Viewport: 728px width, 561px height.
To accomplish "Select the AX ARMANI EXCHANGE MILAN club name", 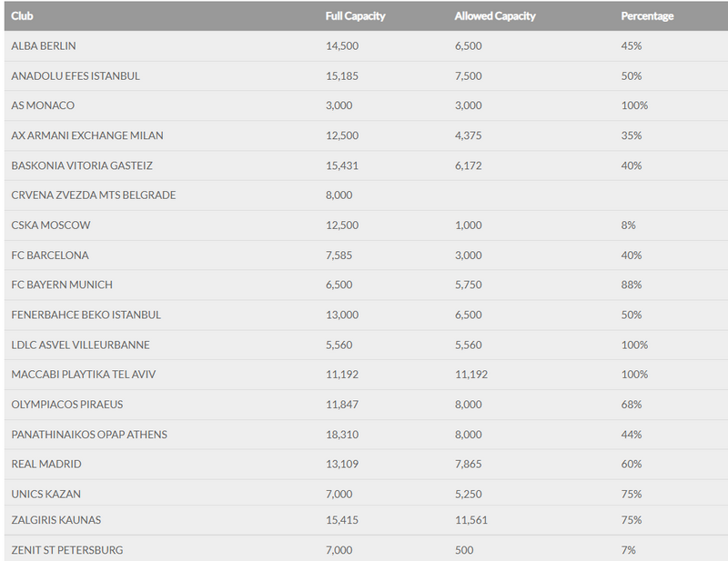I will click(87, 135).
